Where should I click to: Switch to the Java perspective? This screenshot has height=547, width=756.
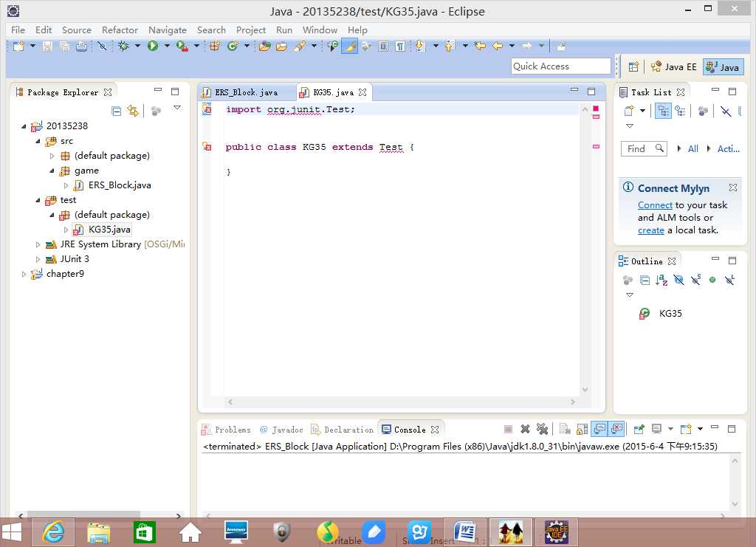723,67
